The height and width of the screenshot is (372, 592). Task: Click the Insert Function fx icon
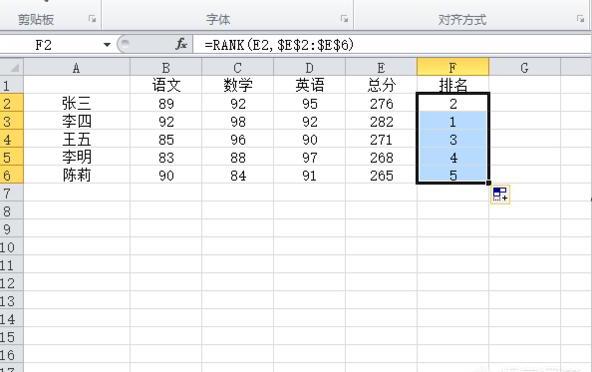pos(181,45)
